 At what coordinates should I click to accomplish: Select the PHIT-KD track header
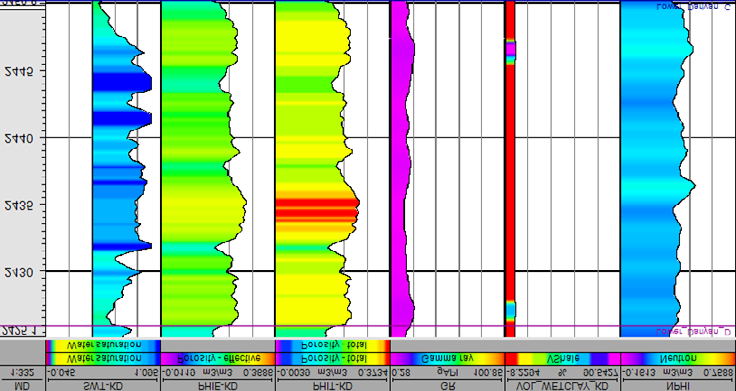tap(332, 385)
